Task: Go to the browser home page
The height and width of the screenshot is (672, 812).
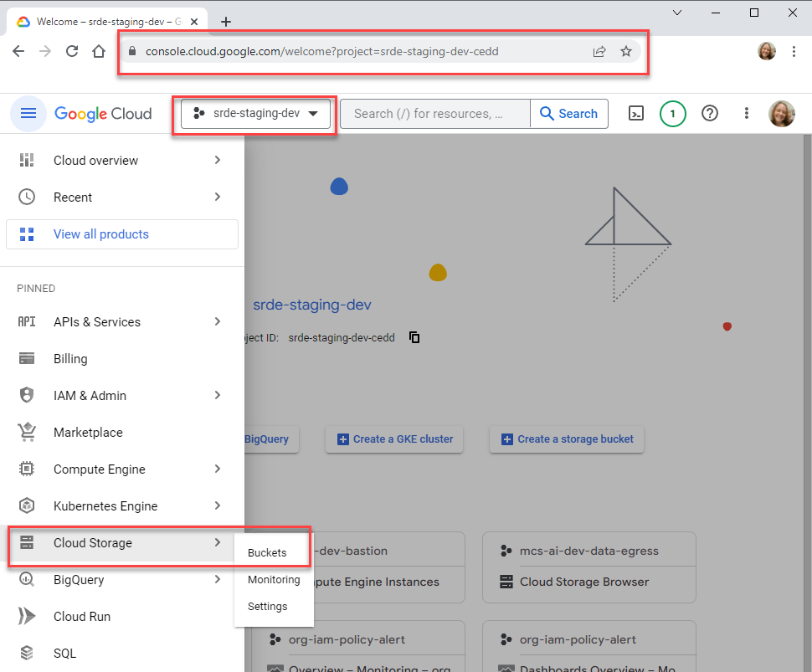Action: [99, 51]
